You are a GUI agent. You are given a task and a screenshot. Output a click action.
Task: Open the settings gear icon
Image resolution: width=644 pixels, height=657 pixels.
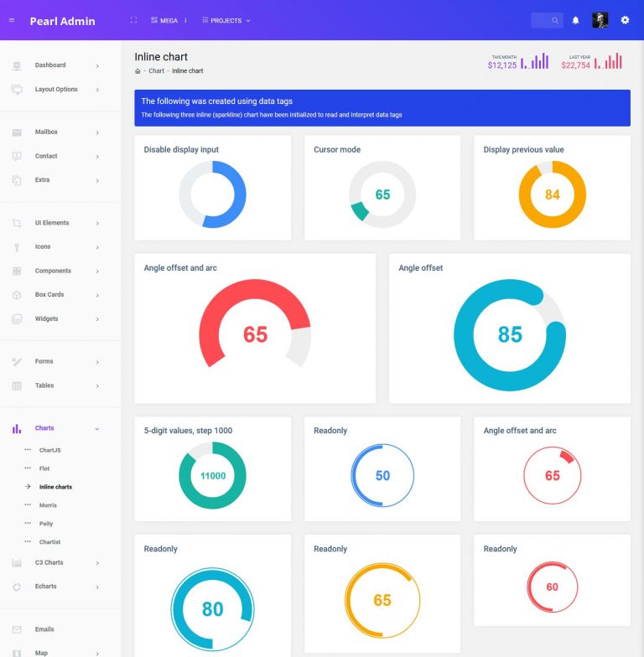click(x=625, y=20)
